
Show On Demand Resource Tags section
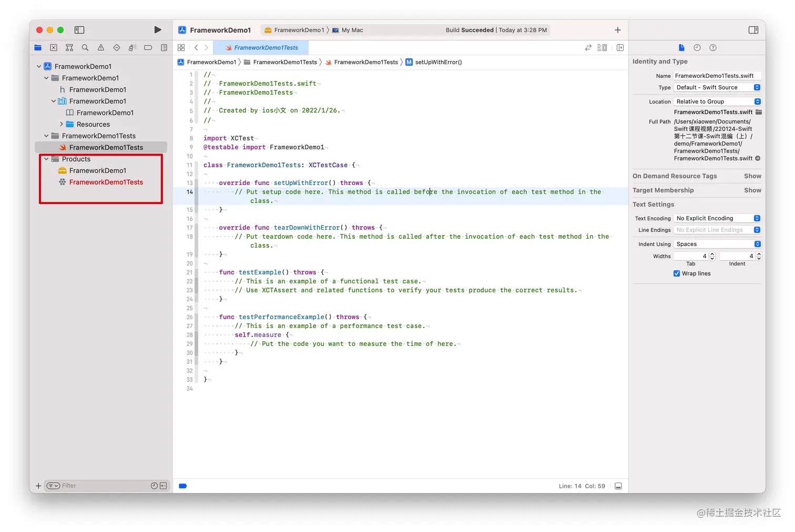pos(752,176)
